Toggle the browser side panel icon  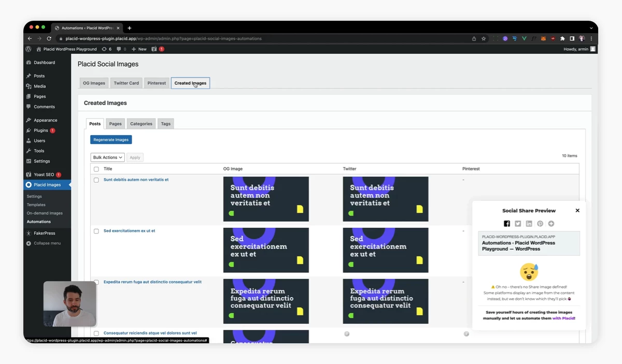click(x=572, y=38)
